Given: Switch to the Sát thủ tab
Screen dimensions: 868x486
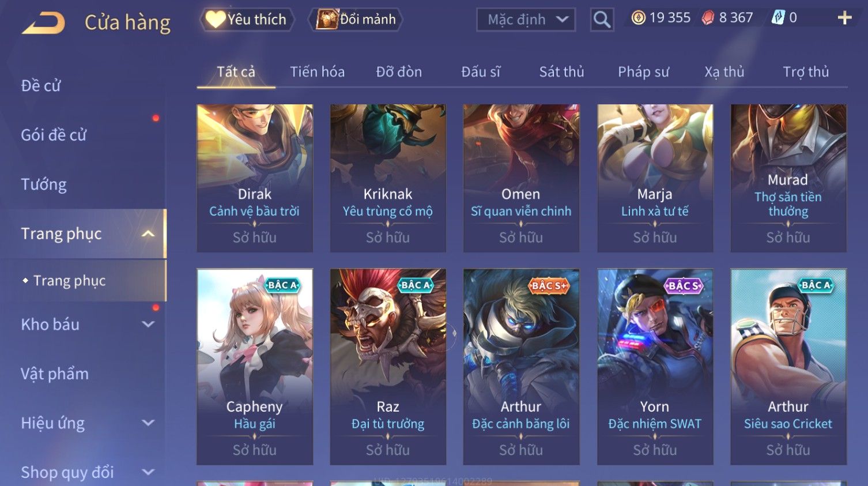Looking at the screenshot, I should tap(561, 71).
